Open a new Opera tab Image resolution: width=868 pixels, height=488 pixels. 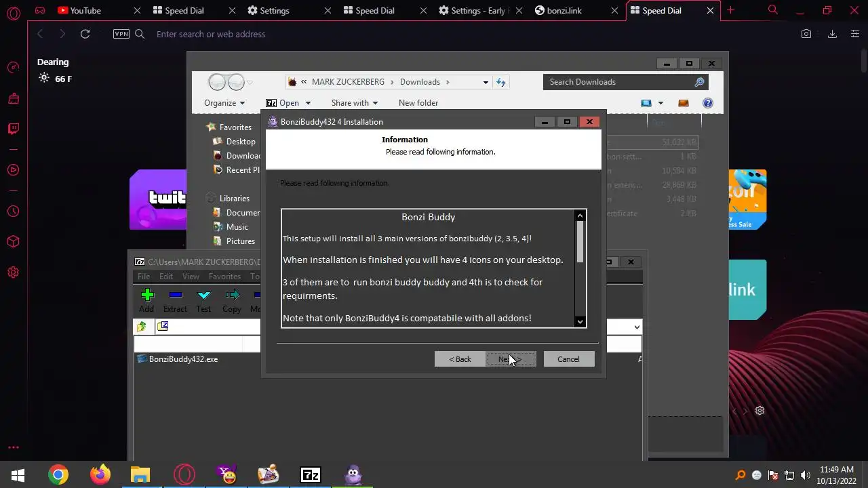point(730,11)
